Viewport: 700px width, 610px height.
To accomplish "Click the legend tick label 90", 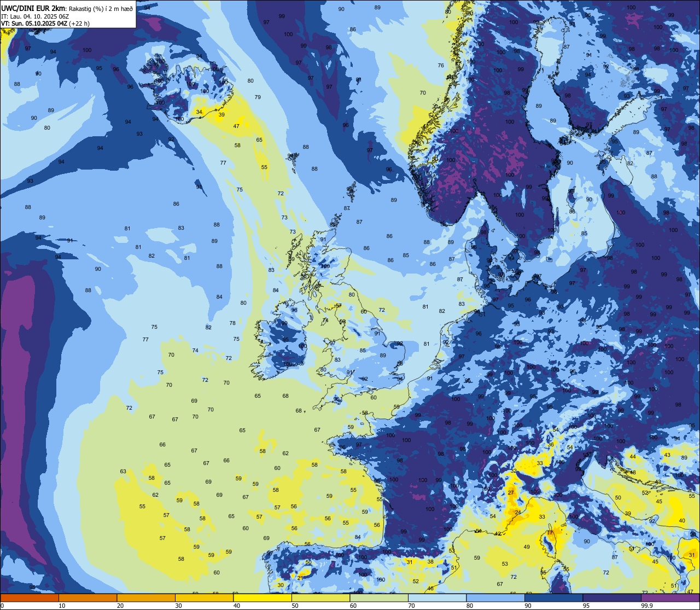I will pos(528,605).
